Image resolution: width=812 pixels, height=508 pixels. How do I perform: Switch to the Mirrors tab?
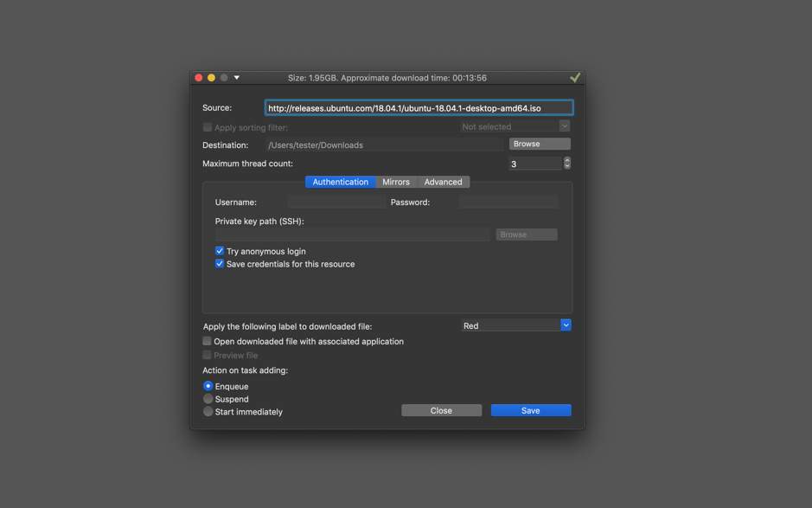pos(396,182)
